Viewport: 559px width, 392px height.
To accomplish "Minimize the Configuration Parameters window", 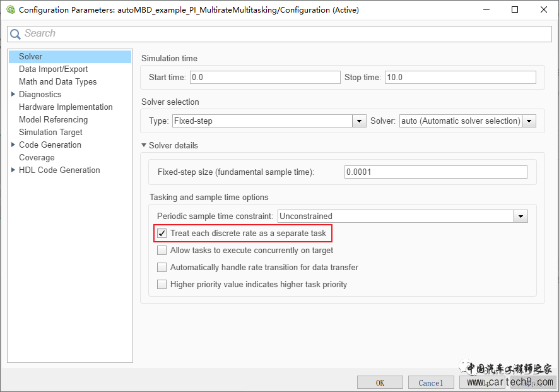I will click(486, 9).
